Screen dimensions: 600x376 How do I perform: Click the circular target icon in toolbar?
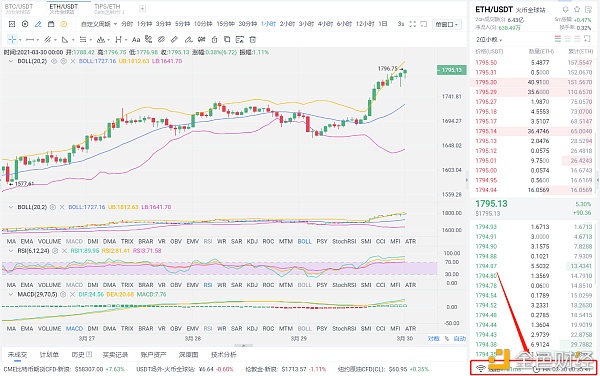click(x=25, y=24)
